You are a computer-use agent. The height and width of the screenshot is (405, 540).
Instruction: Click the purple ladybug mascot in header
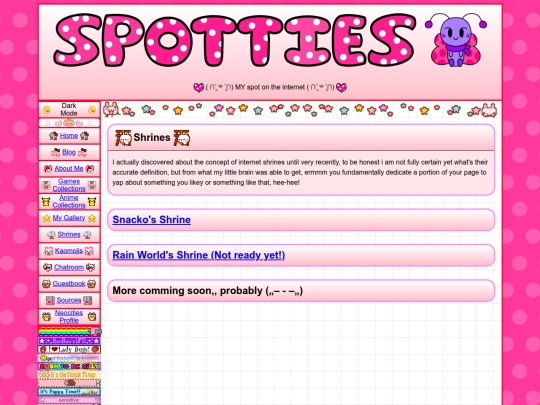[x=456, y=40]
